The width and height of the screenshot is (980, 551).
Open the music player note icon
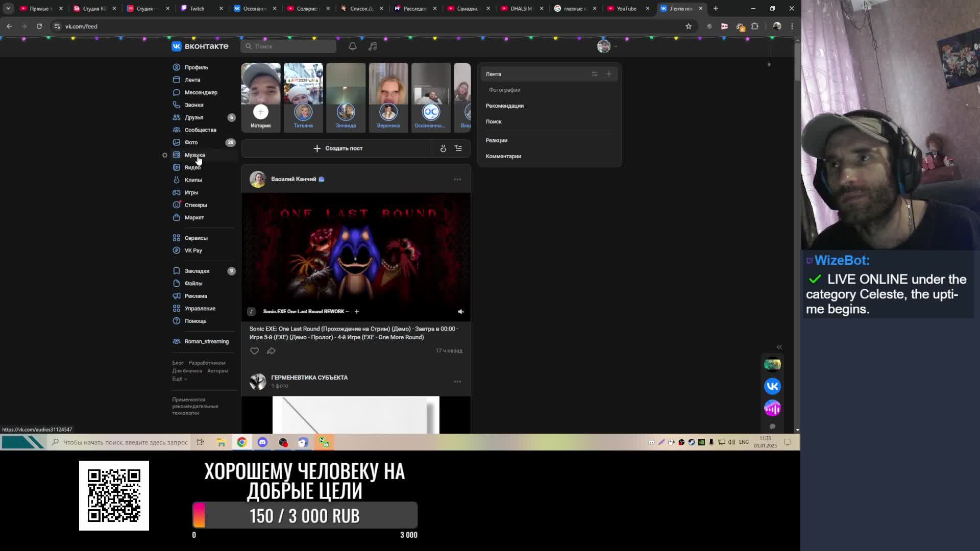pos(373,46)
